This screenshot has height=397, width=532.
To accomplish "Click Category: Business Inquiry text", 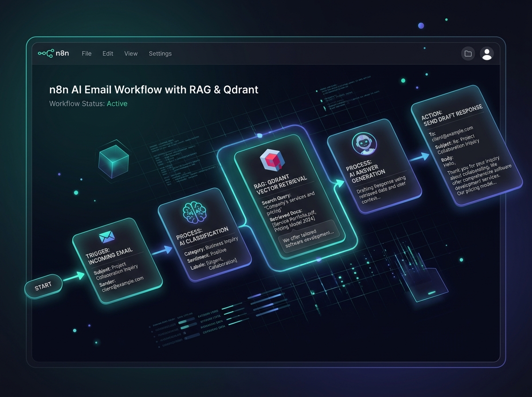I will pyautogui.click(x=211, y=247).
